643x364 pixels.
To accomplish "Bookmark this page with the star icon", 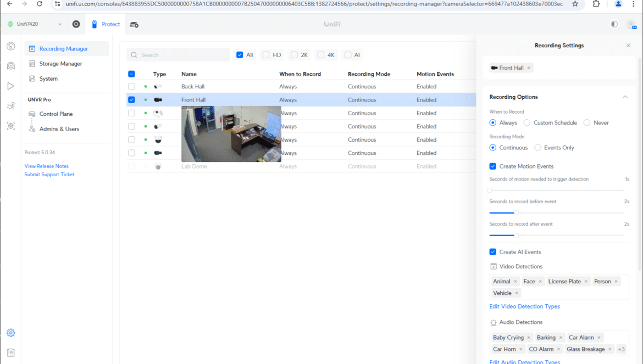I will (x=575, y=4).
